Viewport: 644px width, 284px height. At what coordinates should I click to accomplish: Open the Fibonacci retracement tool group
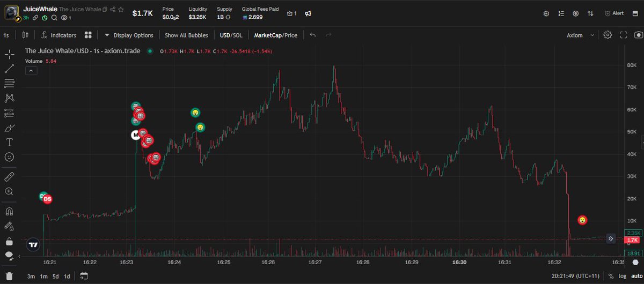coord(9,84)
